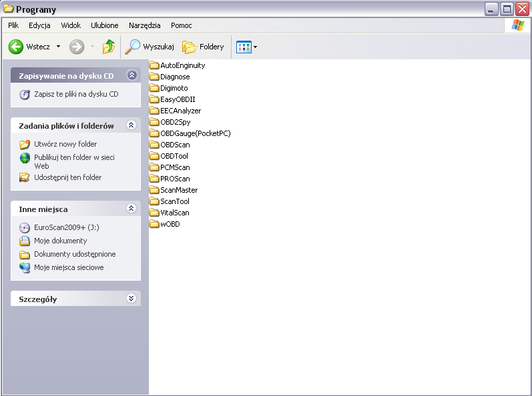Select the ScanMaster folder
532x396 pixels.
click(x=178, y=190)
